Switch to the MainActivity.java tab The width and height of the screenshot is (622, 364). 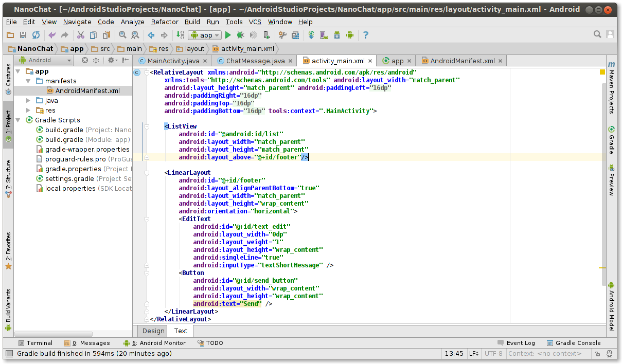[173, 61]
